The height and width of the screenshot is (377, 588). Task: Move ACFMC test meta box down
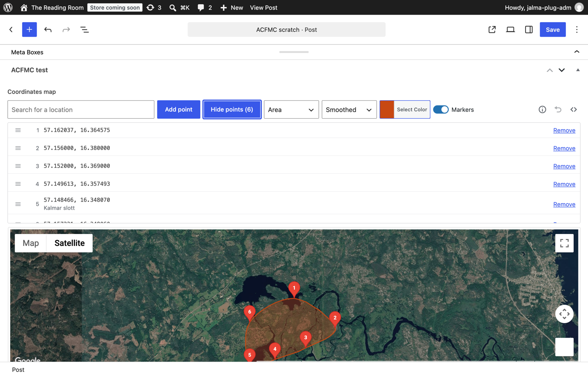(x=562, y=70)
